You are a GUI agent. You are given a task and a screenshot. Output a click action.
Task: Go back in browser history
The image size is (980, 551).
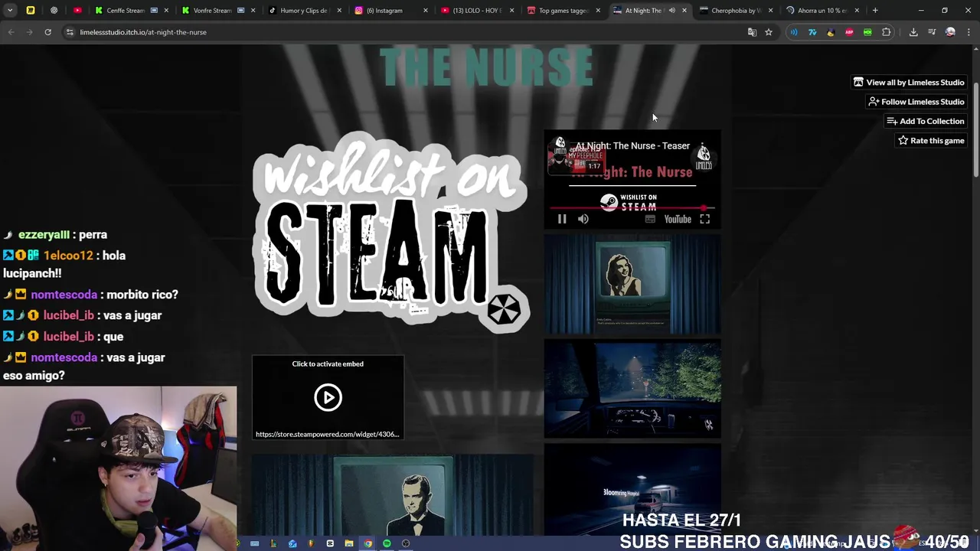(11, 32)
